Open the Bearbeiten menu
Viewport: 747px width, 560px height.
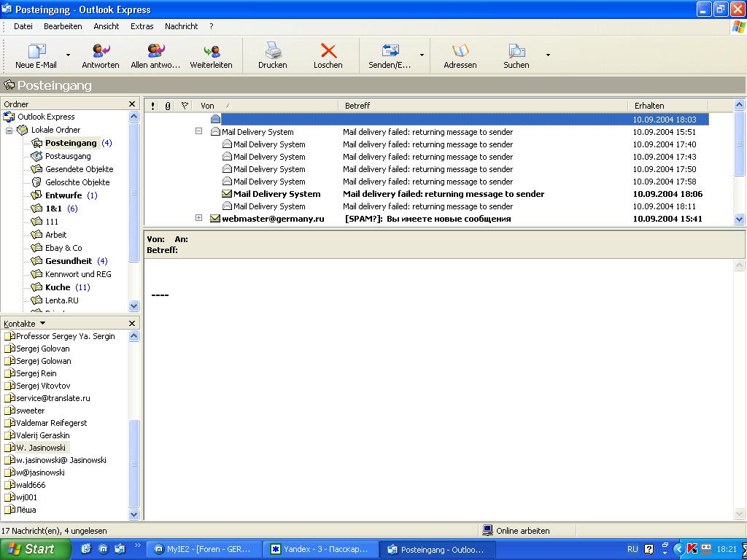(63, 27)
